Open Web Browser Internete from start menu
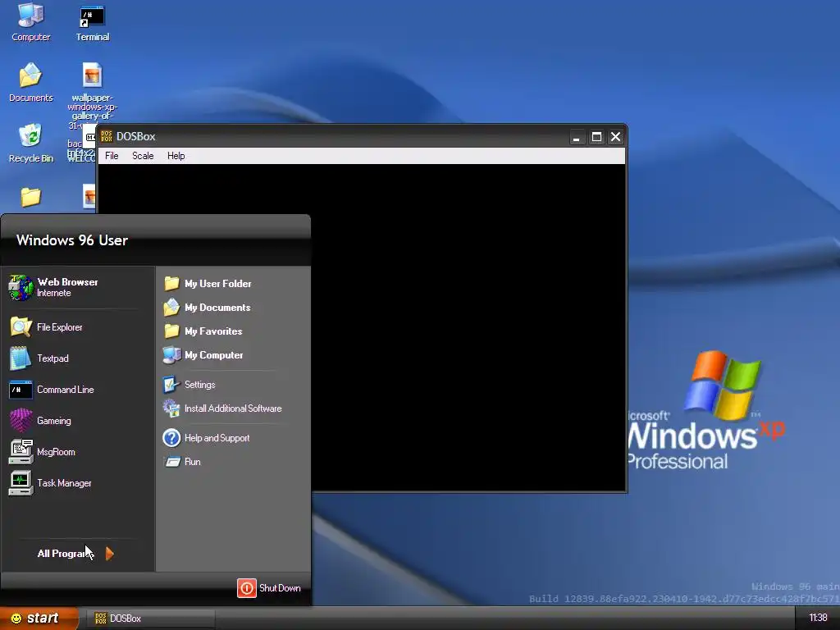The width and height of the screenshot is (840, 630). 53,287
